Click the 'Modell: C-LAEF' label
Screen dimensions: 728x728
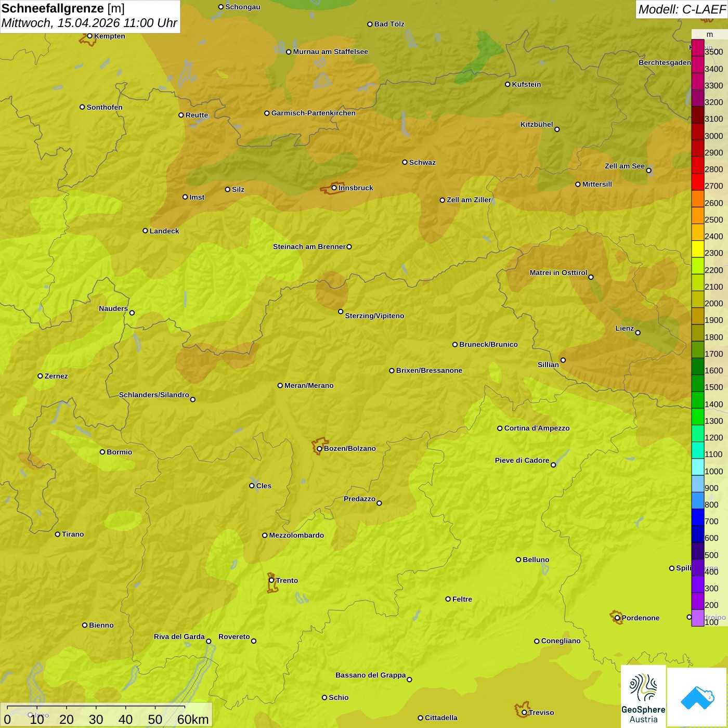[682, 9]
